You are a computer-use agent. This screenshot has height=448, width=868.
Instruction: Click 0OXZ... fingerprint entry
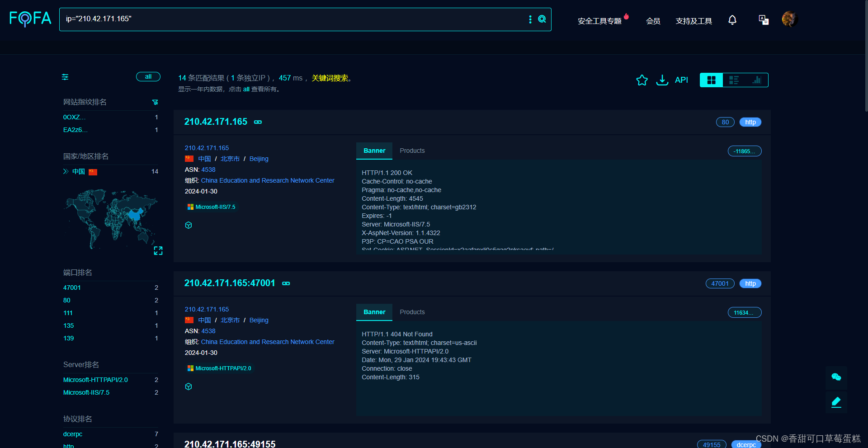[x=74, y=117]
